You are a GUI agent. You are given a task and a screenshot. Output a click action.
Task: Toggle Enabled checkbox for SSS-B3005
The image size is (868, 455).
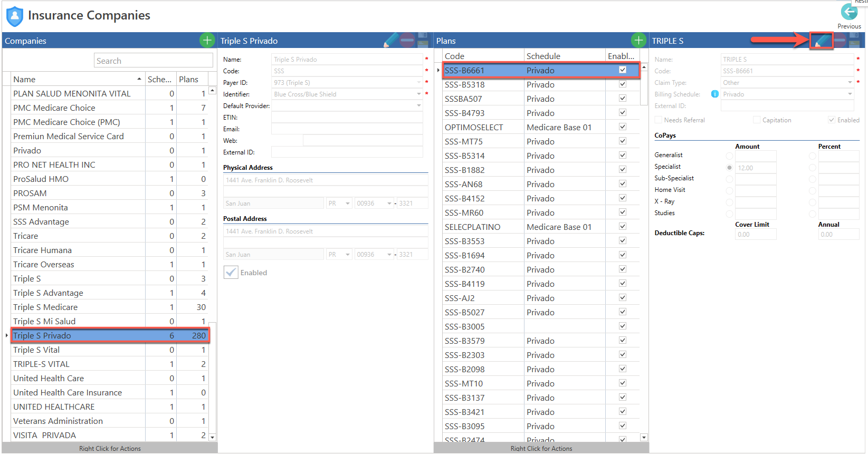click(623, 326)
